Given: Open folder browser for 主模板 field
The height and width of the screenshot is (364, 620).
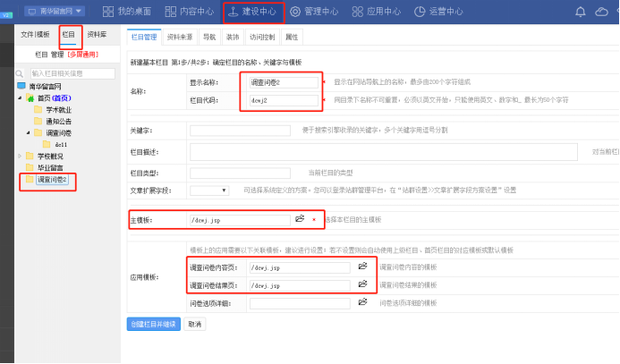Looking at the screenshot, I should coord(300,219).
